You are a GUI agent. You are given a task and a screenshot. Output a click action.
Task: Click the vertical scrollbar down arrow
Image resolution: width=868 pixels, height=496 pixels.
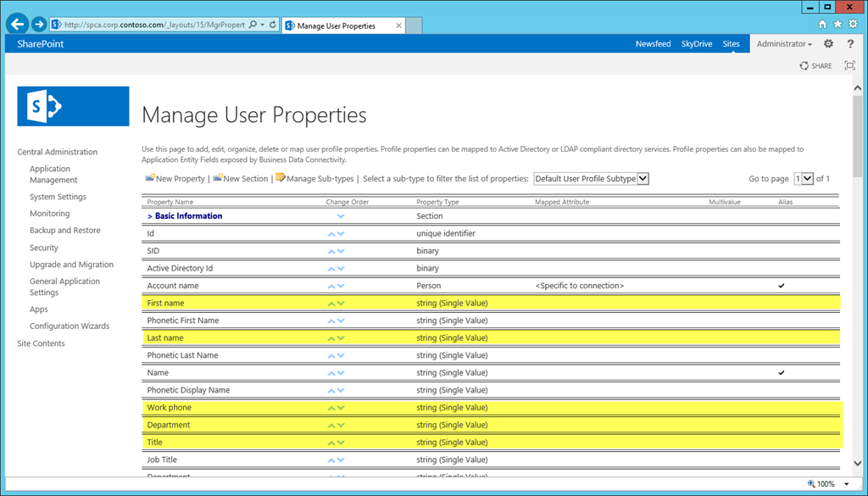click(858, 463)
